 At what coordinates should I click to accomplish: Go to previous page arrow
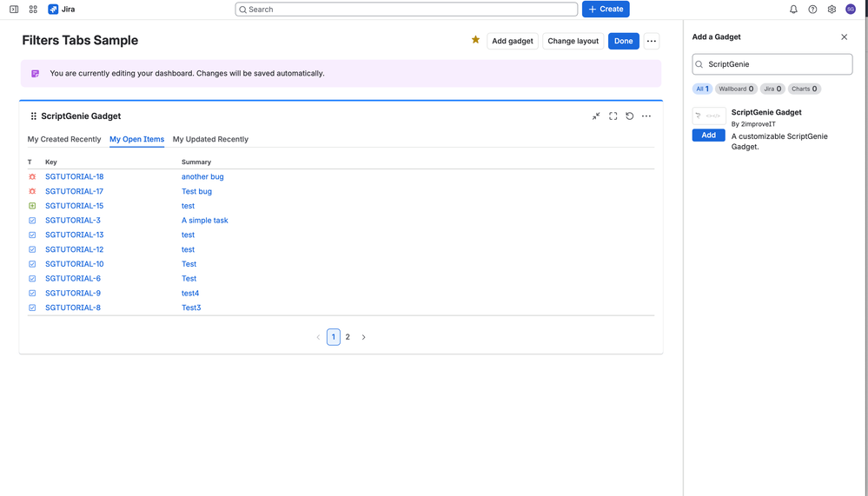[x=318, y=337]
